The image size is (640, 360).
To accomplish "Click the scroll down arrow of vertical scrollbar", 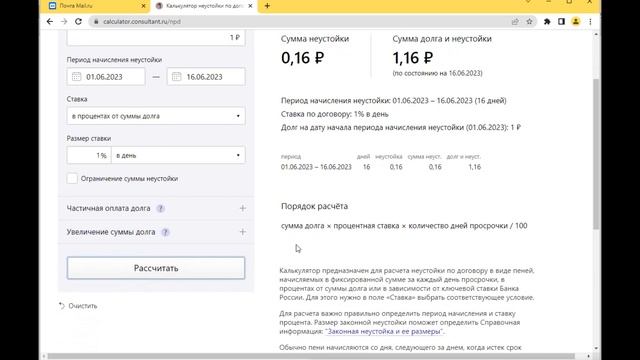I will [x=596, y=348].
